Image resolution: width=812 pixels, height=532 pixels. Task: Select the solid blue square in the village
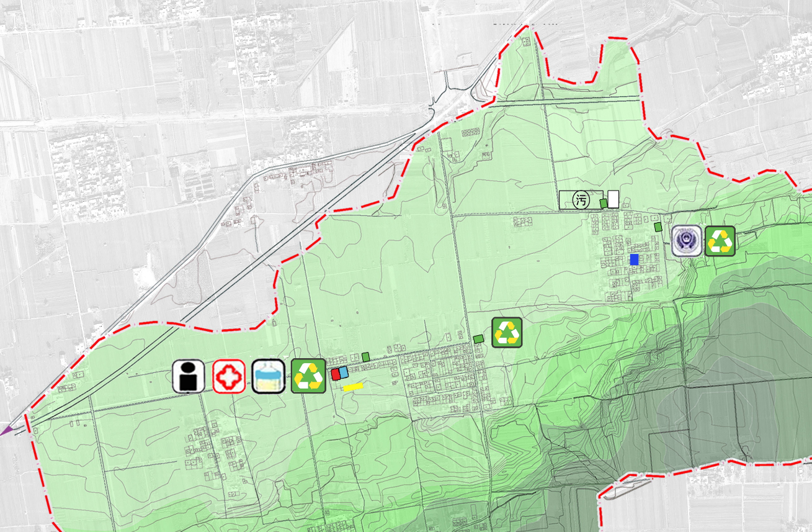pyautogui.click(x=634, y=259)
